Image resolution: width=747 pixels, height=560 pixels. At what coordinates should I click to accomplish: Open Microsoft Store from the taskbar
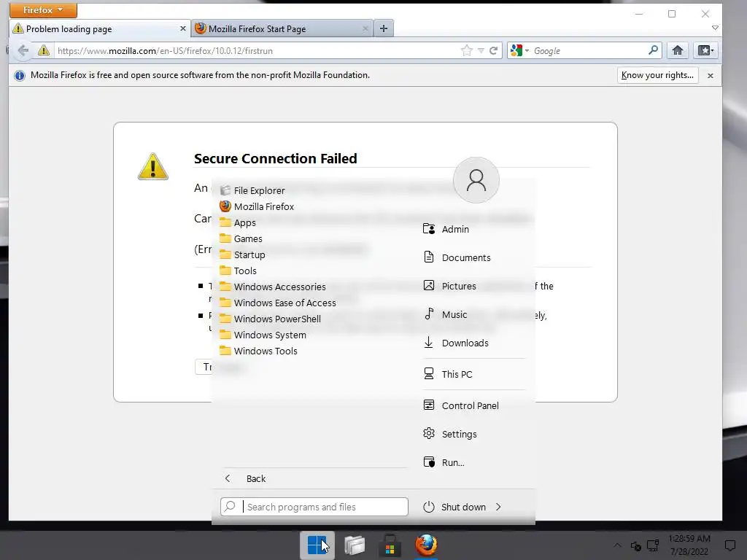point(390,545)
